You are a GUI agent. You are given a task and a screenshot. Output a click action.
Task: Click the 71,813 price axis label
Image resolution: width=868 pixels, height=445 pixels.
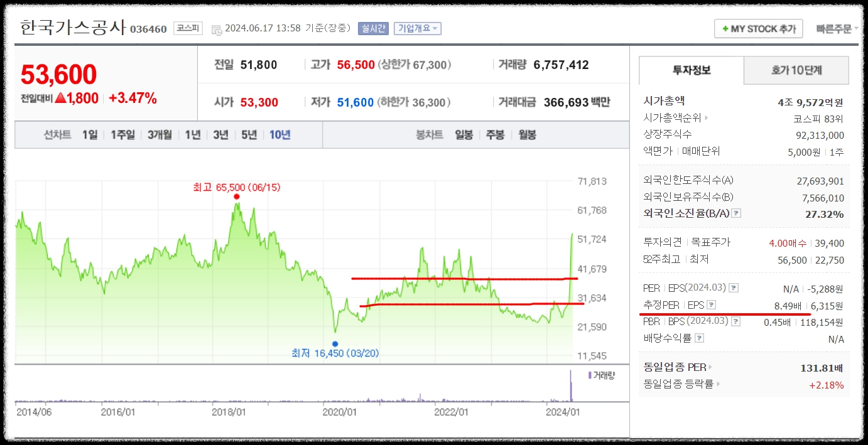592,181
